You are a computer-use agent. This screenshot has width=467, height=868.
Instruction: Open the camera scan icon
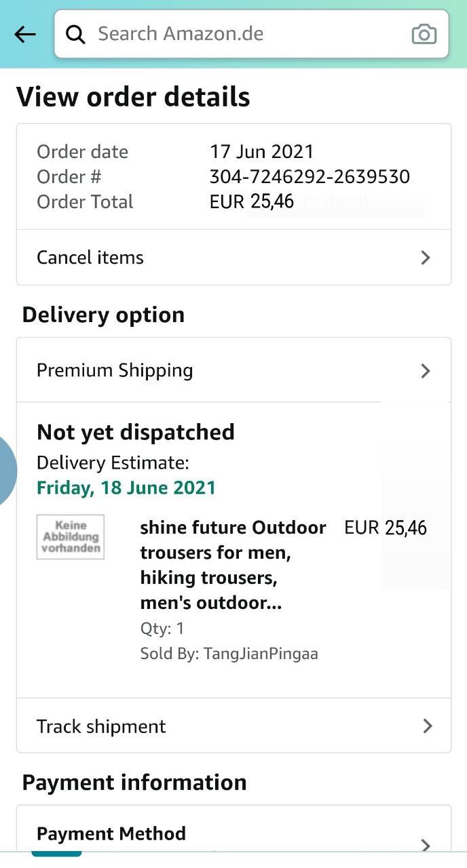[x=424, y=34]
